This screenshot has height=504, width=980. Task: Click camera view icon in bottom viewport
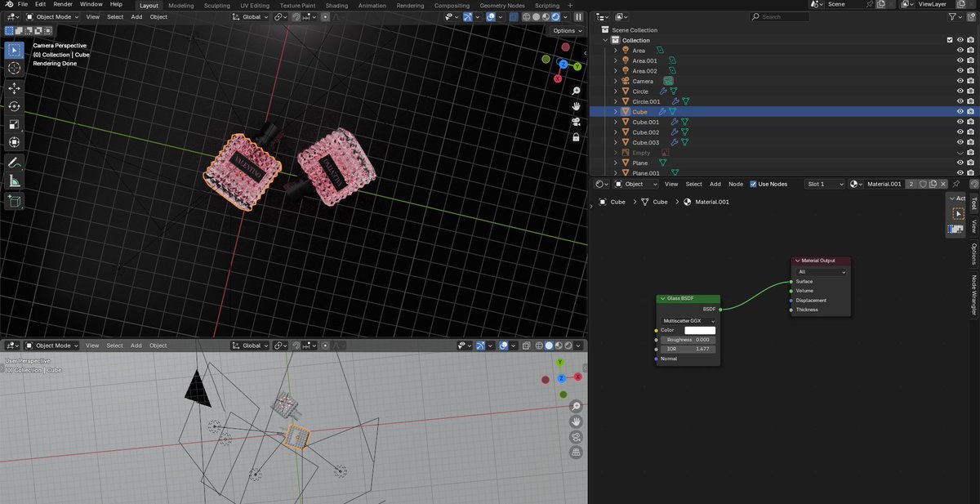(576, 437)
